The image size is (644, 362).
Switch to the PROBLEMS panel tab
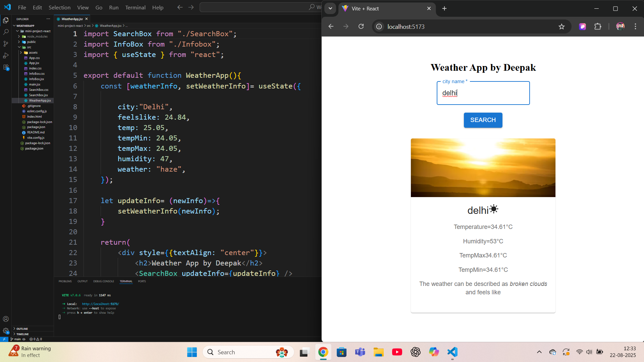coord(65,281)
